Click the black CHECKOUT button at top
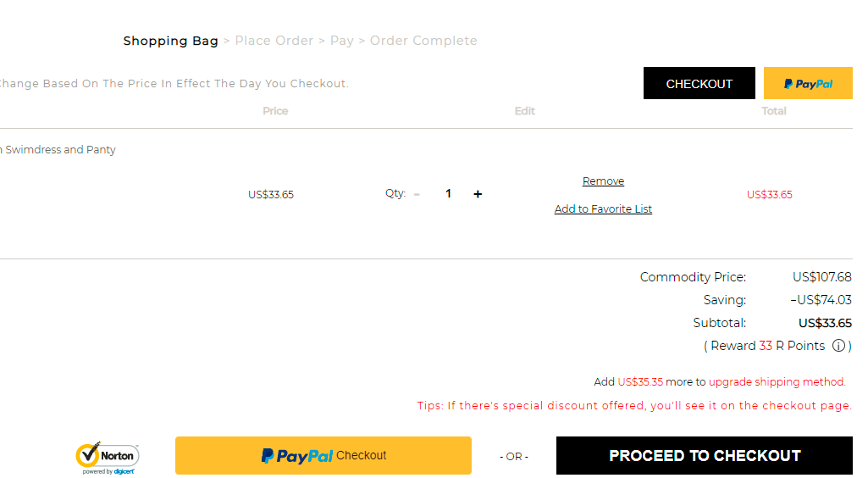Screen dimensions: 868x478 [x=699, y=84]
